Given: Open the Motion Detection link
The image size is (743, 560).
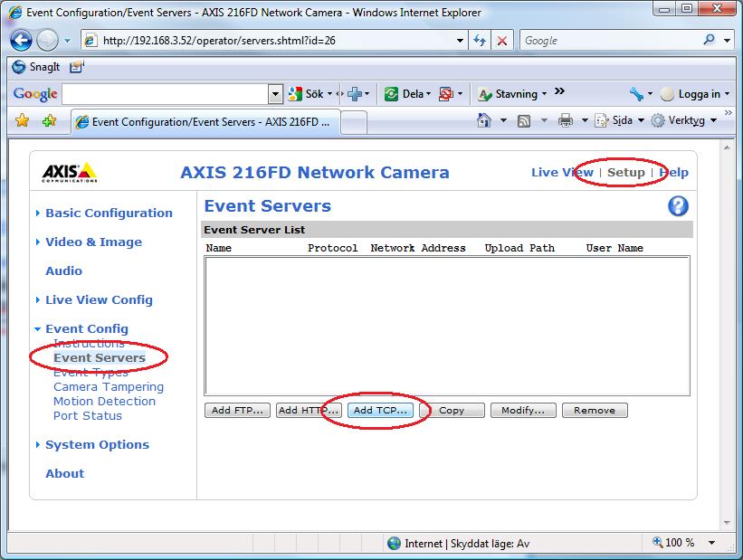Looking at the screenshot, I should (104, 402).
